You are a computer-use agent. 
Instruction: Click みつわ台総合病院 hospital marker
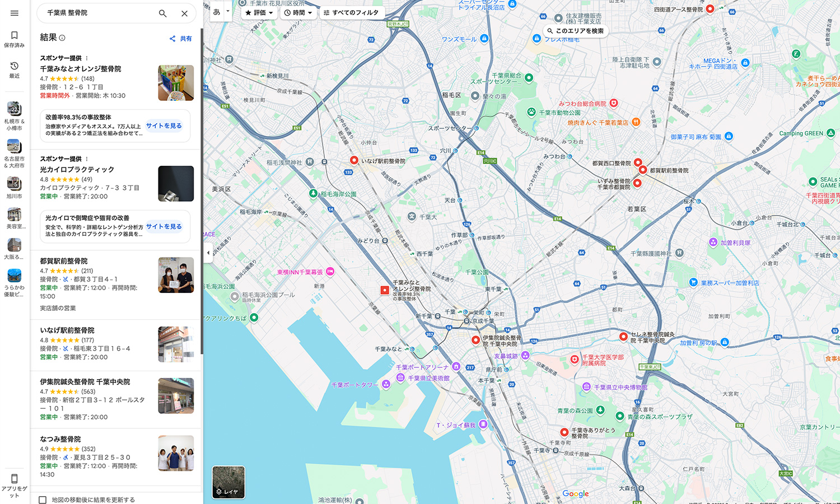pos(614,103)
